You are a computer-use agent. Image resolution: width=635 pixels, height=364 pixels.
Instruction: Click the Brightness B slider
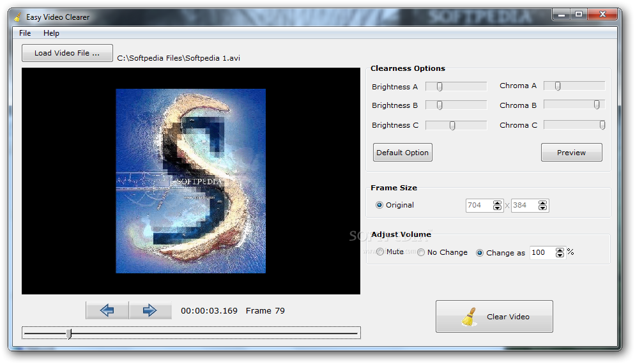coord(456,105)
